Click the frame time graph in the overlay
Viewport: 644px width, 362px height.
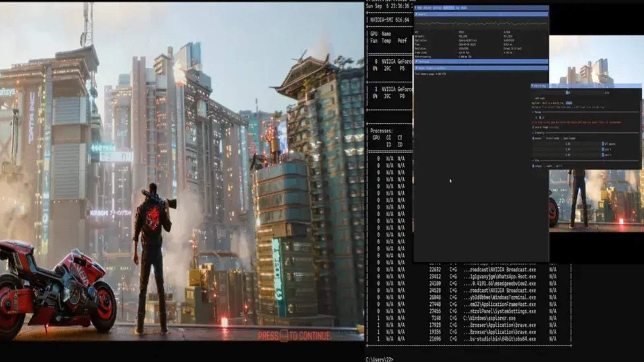point(481,23)
